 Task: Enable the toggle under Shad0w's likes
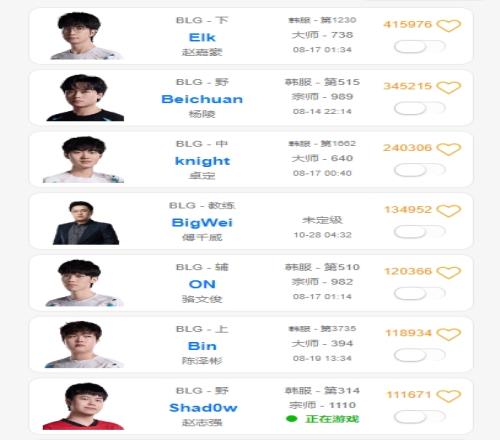[419, 417]
